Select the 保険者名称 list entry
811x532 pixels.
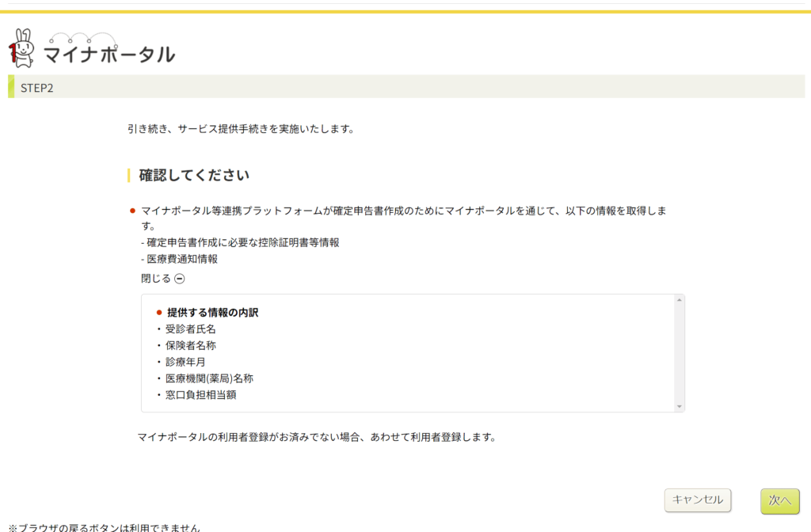point(191,345)
